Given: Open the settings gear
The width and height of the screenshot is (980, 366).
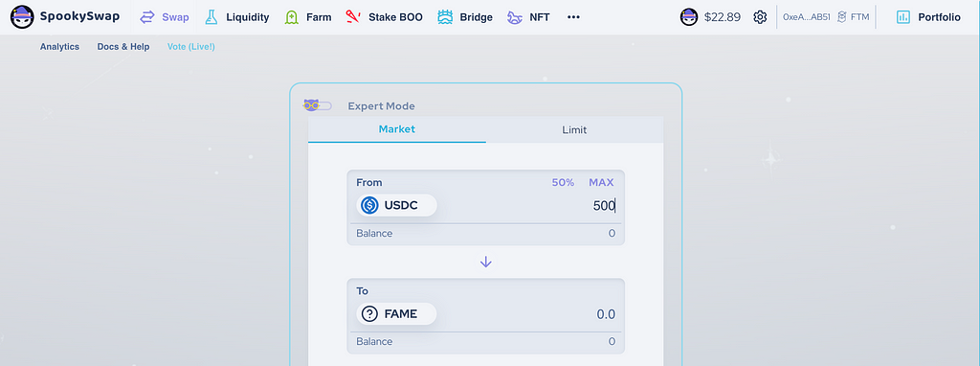Looking at the screenshot, I should [760, 17].
